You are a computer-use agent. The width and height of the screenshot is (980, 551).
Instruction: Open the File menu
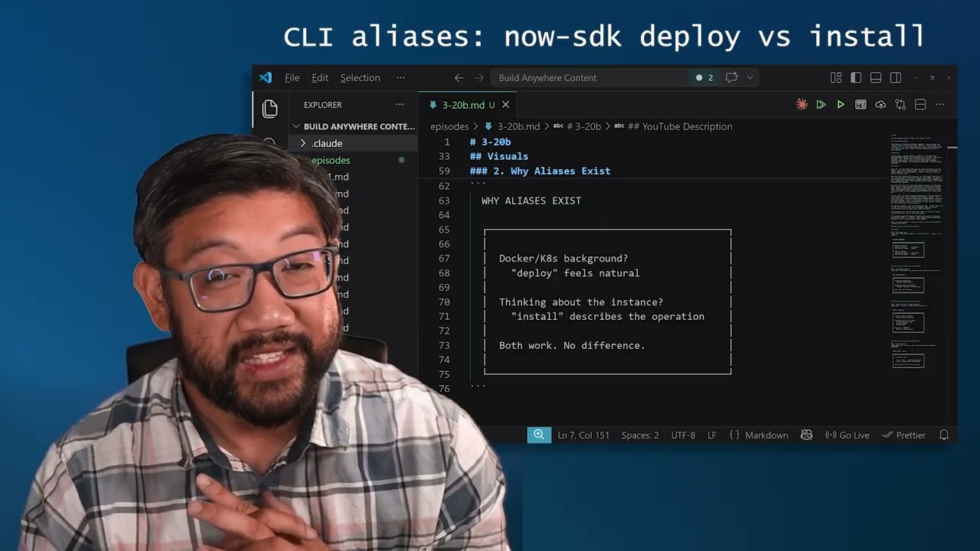click(292, 77)
